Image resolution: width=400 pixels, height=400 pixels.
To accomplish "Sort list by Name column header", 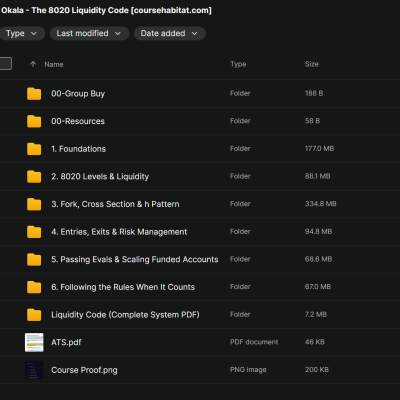I will (x=54, y=64).
